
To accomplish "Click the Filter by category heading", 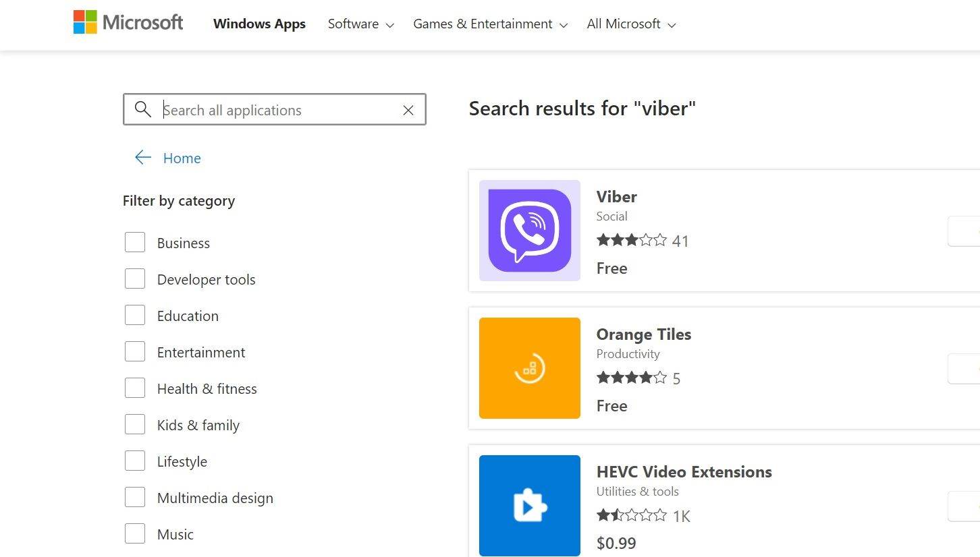I will [179, 200].
